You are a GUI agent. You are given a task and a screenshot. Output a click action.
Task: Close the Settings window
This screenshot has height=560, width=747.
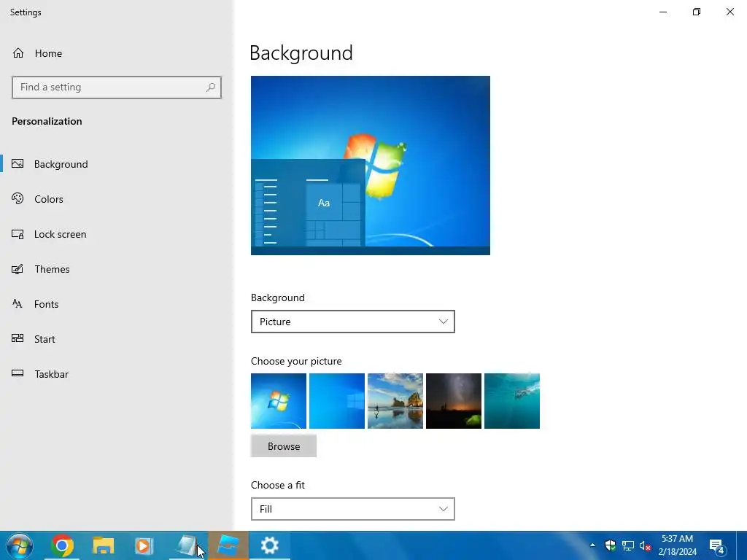[x=729, y=12]
